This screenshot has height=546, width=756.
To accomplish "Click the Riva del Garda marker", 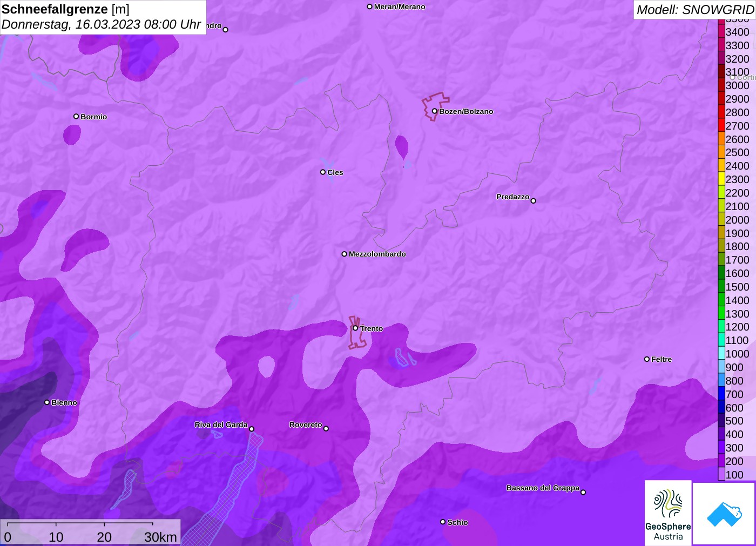I will (x=252, y=429).
